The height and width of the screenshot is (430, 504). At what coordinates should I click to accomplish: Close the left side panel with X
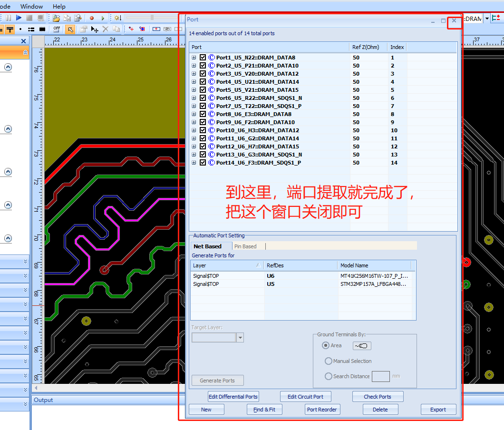23,41
